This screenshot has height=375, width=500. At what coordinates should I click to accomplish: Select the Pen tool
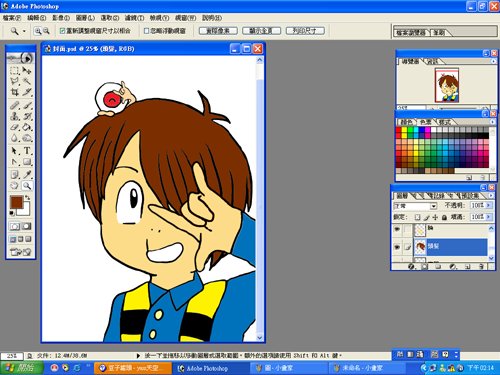[x=14, y=162]
